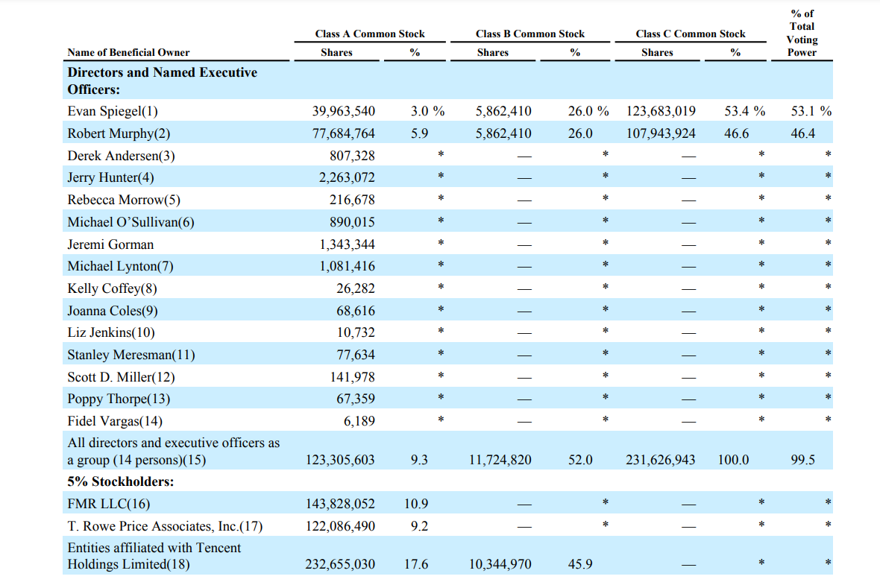The image size is (880, 588).
Task: Click Tencent Class B shares '10,344,970'
Action: (500, 564)
